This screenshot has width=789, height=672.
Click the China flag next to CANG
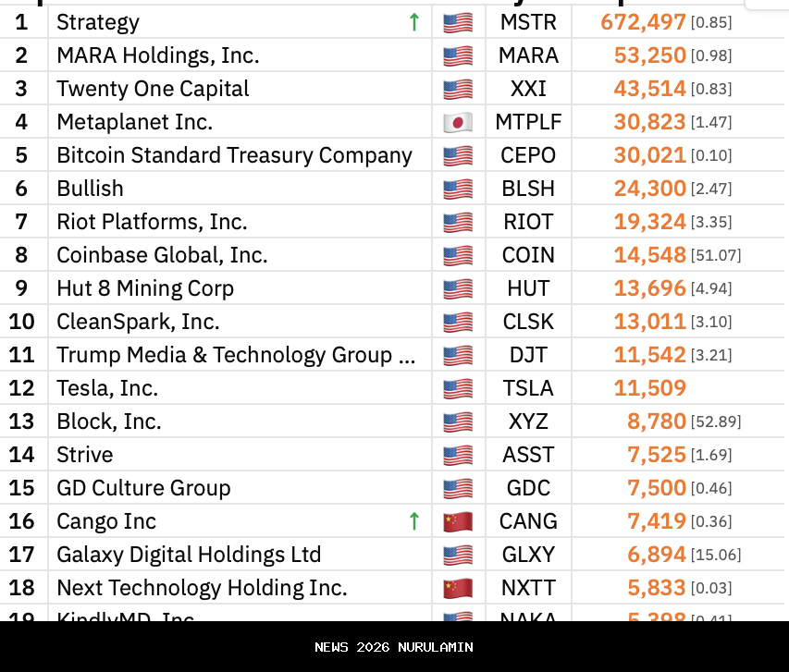coord(458,521)
